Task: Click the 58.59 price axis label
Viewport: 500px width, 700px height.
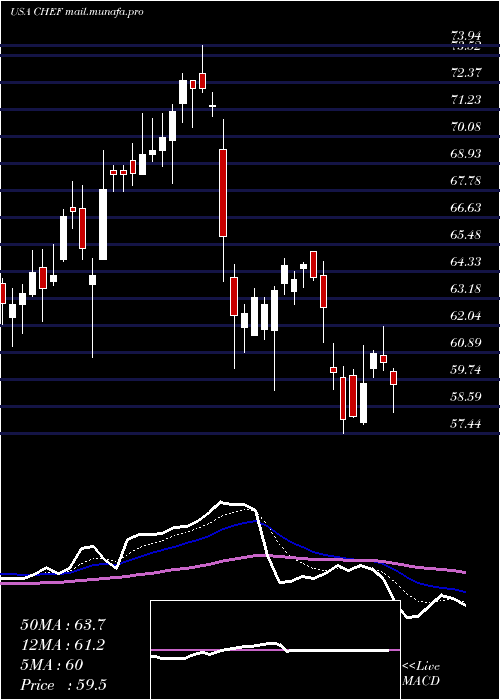Action: (x=466, y=396)
